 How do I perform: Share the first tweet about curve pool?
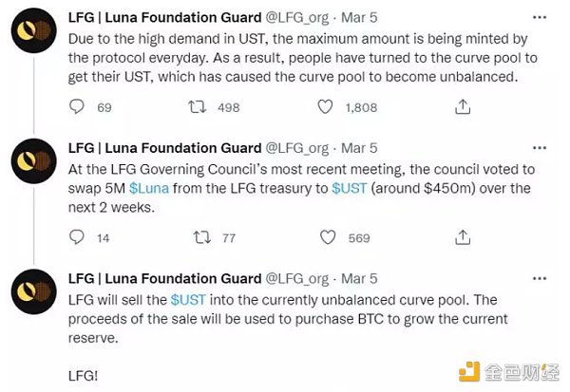[463, 107]
